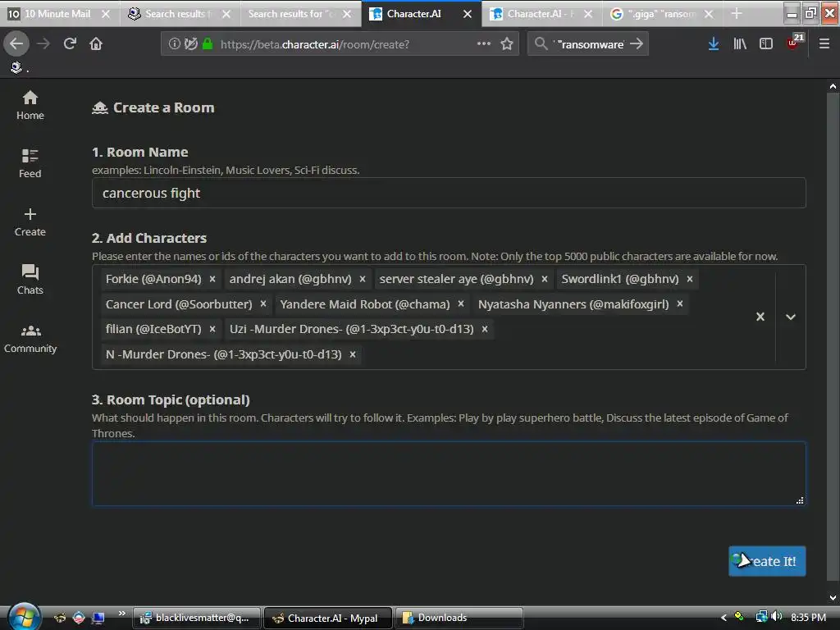Open tracking protection shield icon
The width and height of the screenshot is (840, 630).
[x=190, y=44]
